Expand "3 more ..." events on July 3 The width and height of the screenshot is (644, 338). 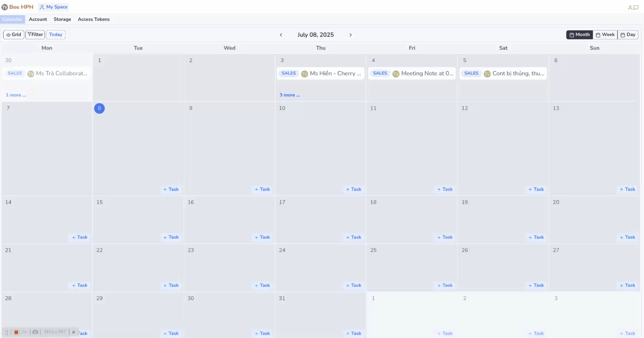click(x=290, y=95)
